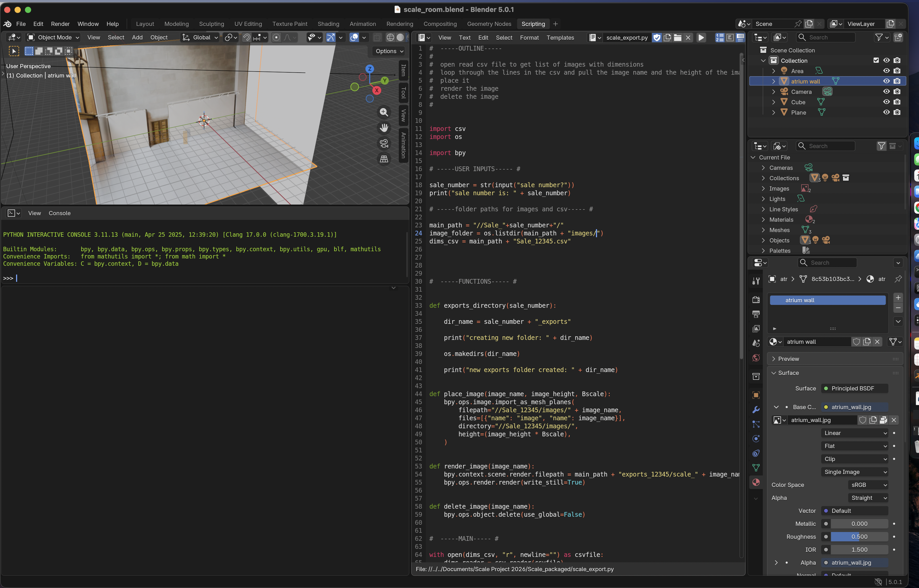Viewport: 919px width, 588px height.
Task: Disable rendering for the Cube object
Action: (897, 102)
